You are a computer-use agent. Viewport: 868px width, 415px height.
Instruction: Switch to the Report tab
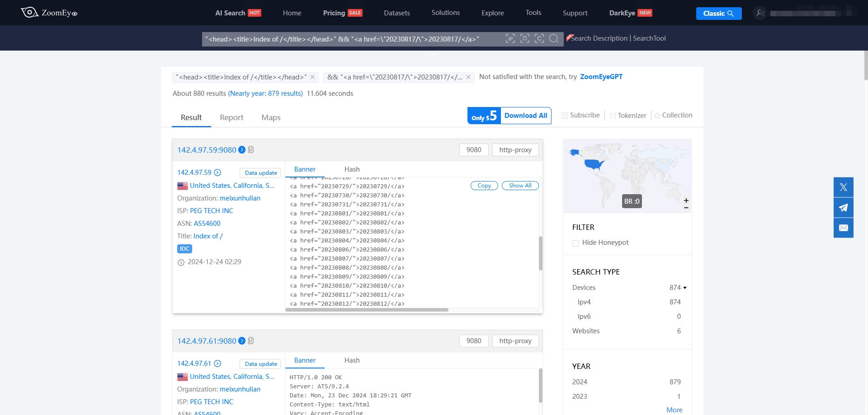[x=231, y=117]
